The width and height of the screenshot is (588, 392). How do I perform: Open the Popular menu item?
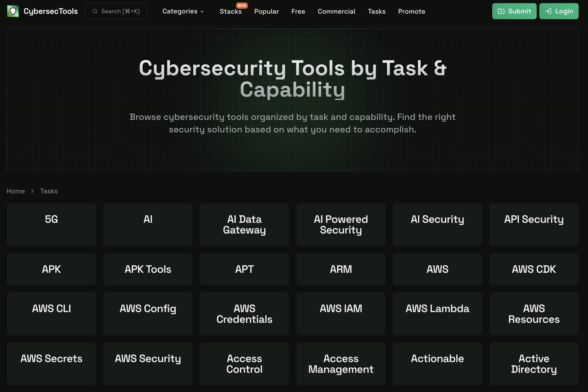coord(266,11)
